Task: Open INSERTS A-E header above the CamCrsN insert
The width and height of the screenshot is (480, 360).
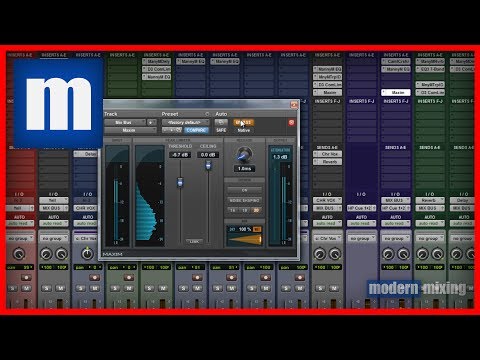Action: [x=396, y=55]
